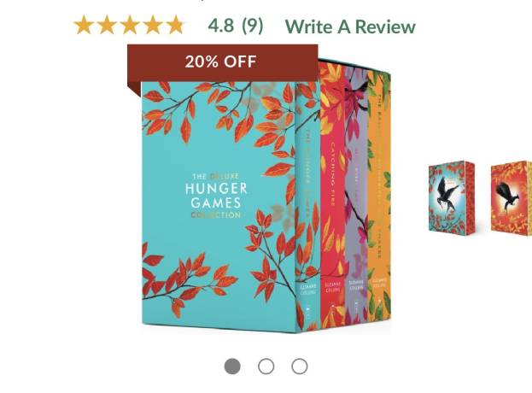This screenshot has height=393, width=532.
Task: Click the fourth gold rating star
Action: 153,25
